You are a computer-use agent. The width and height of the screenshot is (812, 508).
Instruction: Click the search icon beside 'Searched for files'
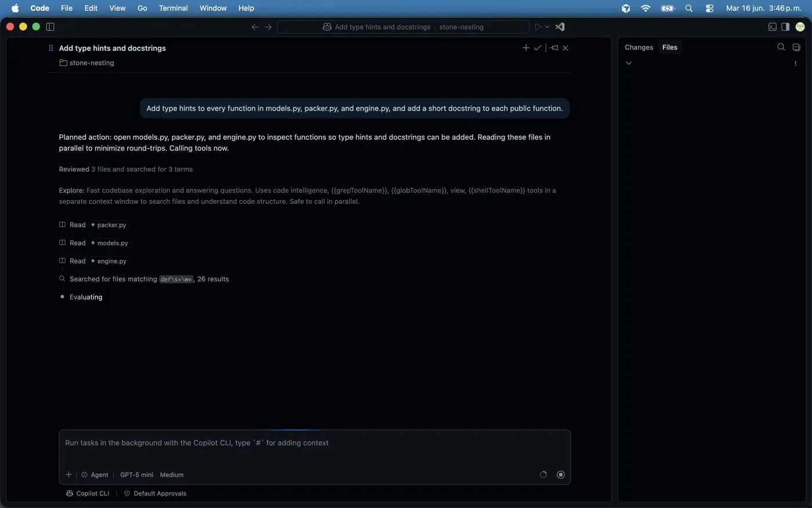[62, 279]
